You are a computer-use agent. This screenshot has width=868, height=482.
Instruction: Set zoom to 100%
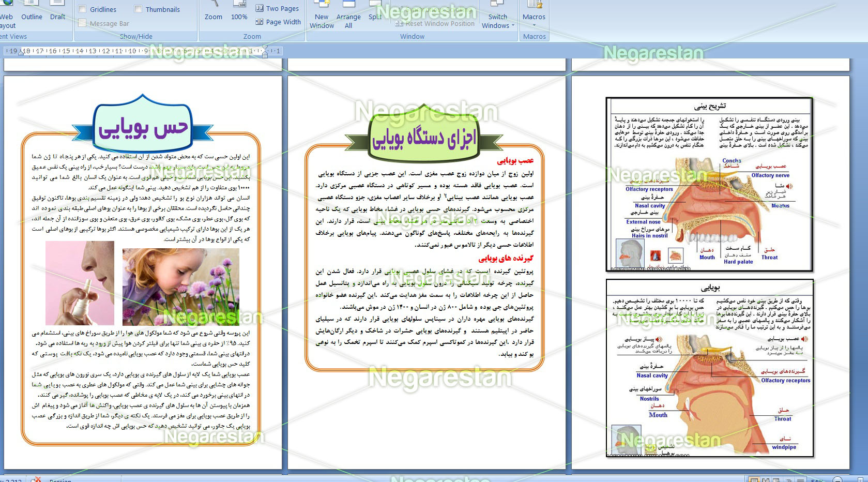(x=239, y=11)
